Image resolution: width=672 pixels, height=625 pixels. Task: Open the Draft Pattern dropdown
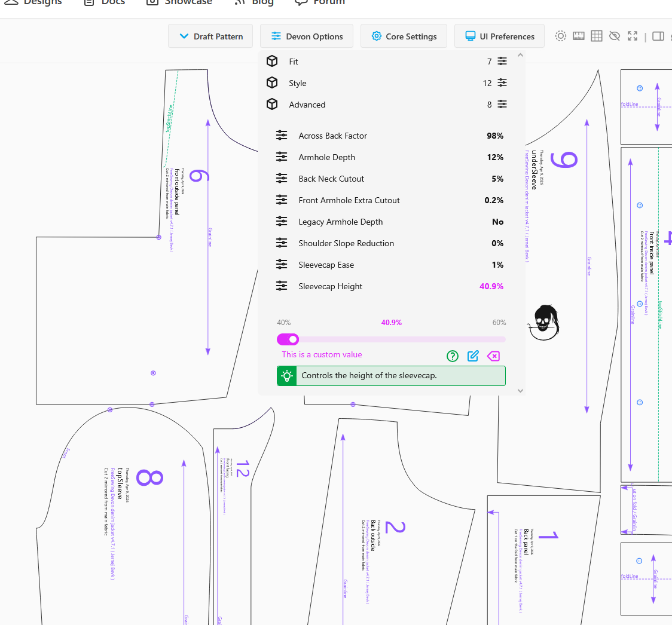pos(210,36)
